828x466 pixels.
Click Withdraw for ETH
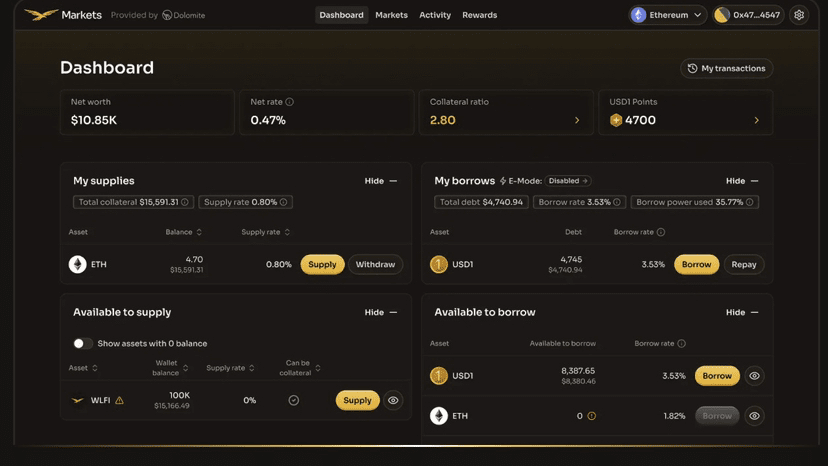[x=375, y=265]
